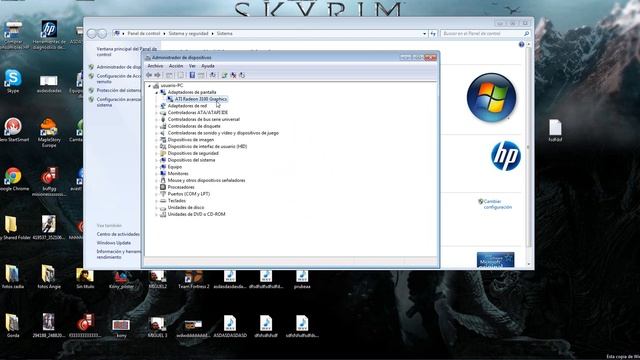Select the 'MIGUEL 3' image on desktop
Viewport: 640px width, 360px height.
tap(158, 327)
